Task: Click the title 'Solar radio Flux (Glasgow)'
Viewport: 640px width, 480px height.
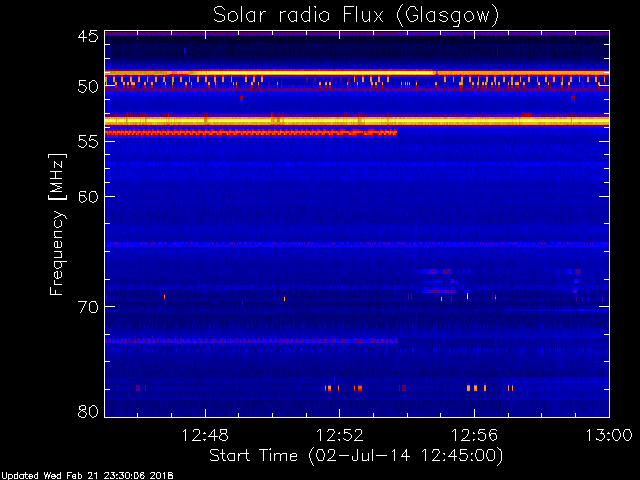Action: (x=356, y=16)
